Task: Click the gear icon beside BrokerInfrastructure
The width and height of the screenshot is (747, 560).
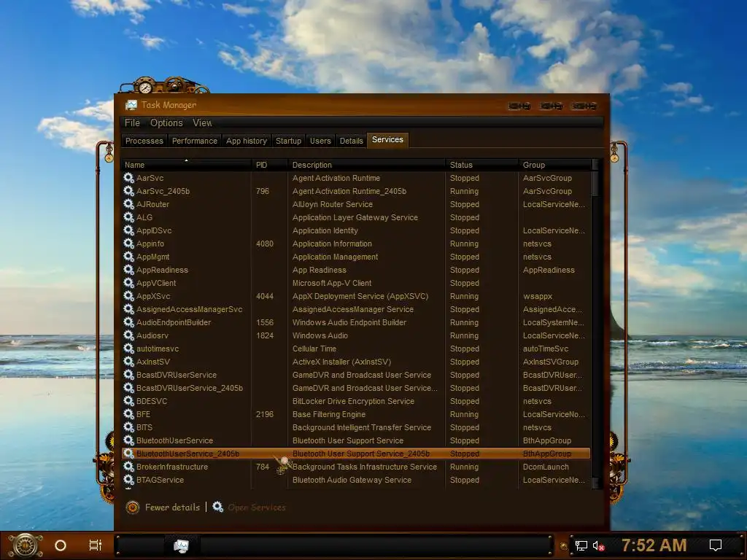Action: point(128,467)
